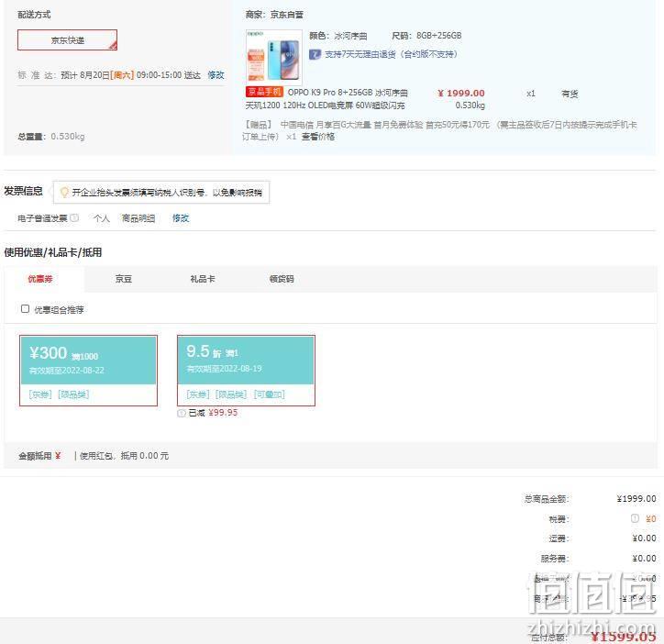664x644 pixels.
Task: Open the OPPO K9 Pro product thumbnail
Action: [274, 57]
